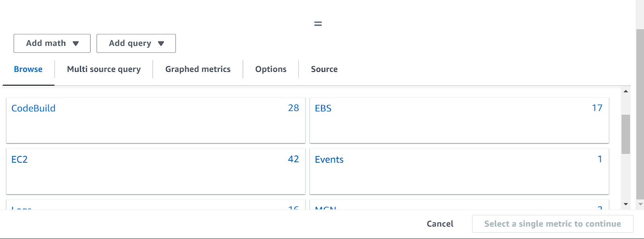Open the Options tab
This screenshot has height=239, width=644.
(x=271, y=69)
